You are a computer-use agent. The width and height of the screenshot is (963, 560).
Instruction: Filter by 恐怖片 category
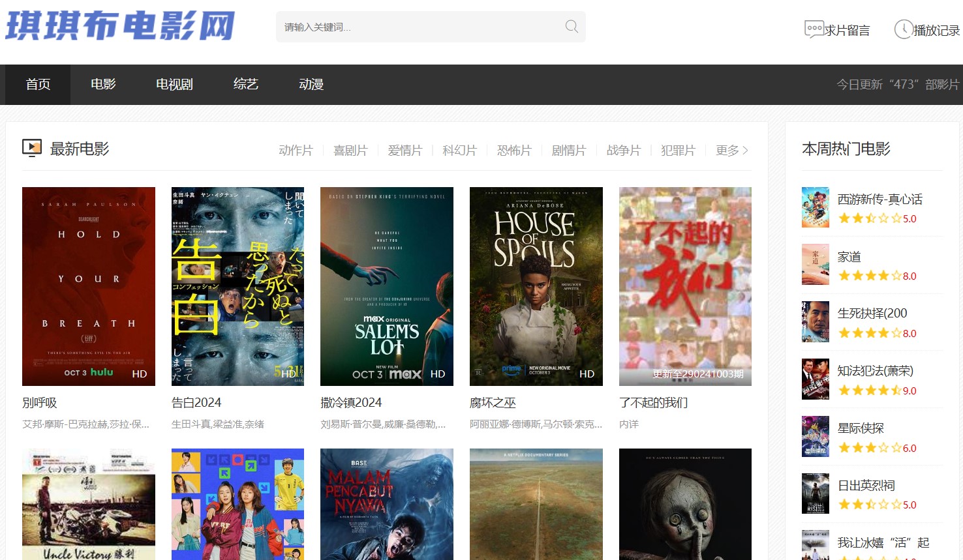click(x=514, y=151)
